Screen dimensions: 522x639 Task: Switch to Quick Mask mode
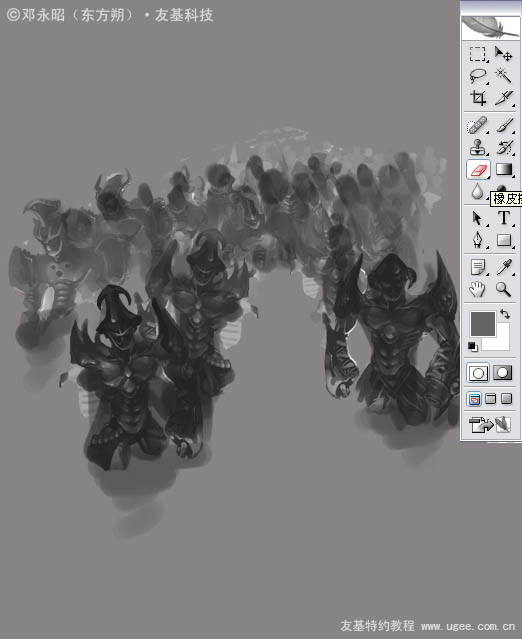pos(503,373)
